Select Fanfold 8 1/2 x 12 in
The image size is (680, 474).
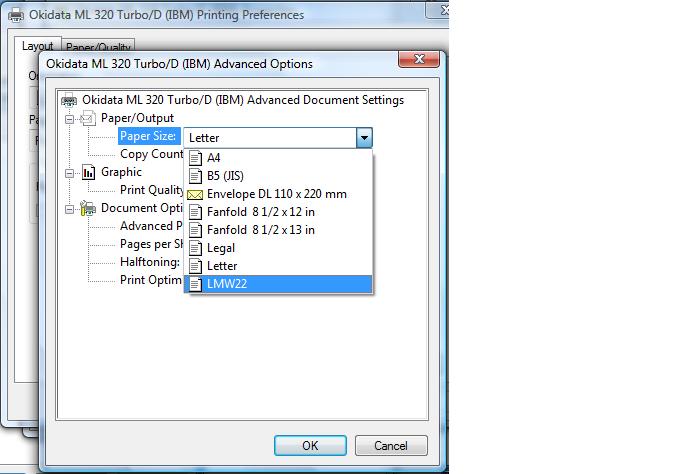[x=260, y=212]
